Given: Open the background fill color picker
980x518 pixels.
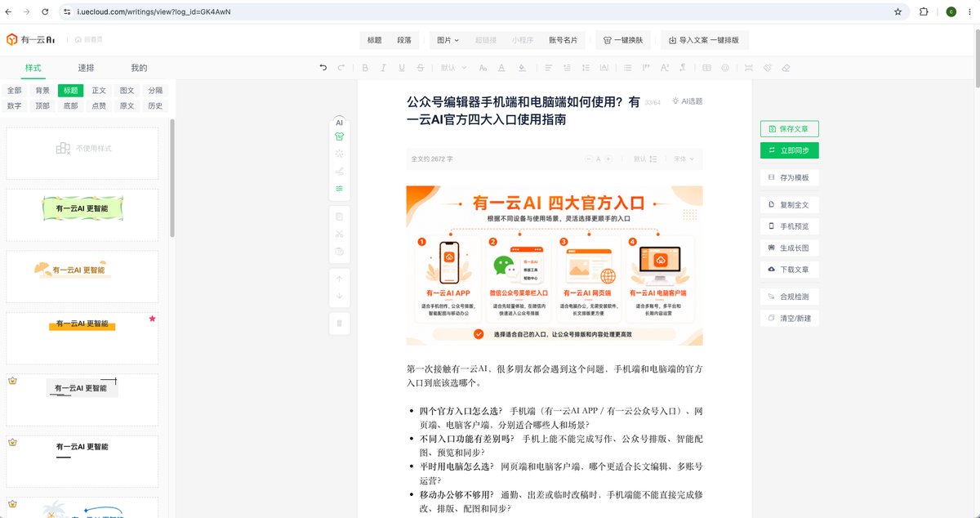Looking at the screenshot, I should point(522,68).
